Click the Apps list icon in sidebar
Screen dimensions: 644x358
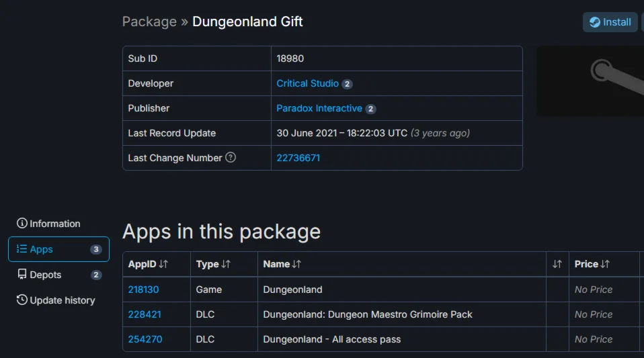coord(22,249)
